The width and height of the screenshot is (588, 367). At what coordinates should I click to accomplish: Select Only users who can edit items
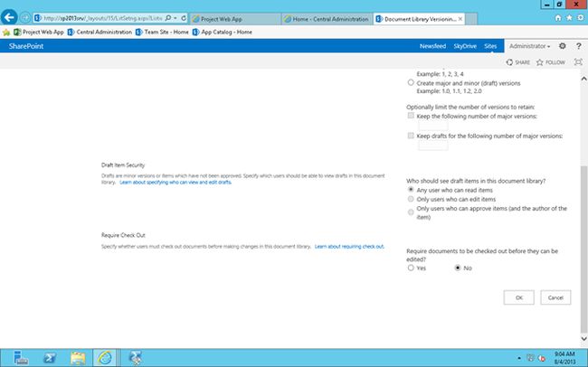pos(411,199)
